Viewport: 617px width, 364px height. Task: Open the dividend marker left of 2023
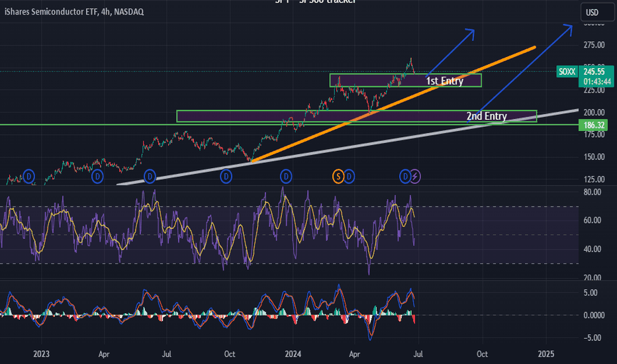(x=28, y=176)
